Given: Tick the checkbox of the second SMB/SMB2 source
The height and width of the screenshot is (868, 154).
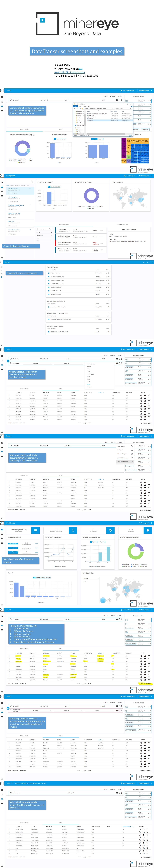Looking at the screenshot, I should [x=49, y=277].
